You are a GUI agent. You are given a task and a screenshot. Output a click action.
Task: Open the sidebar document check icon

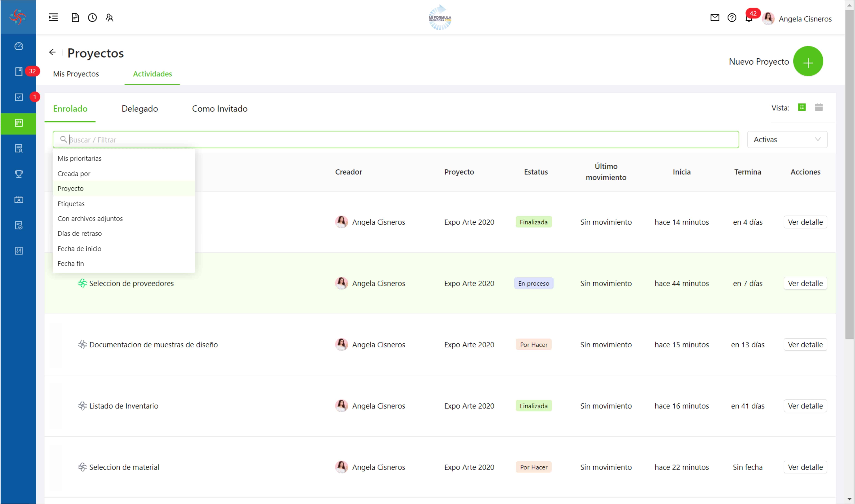19,225
